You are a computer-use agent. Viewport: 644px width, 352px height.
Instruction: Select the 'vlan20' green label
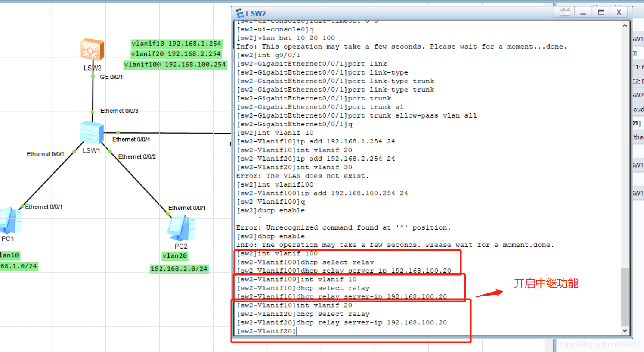(175, 256)
